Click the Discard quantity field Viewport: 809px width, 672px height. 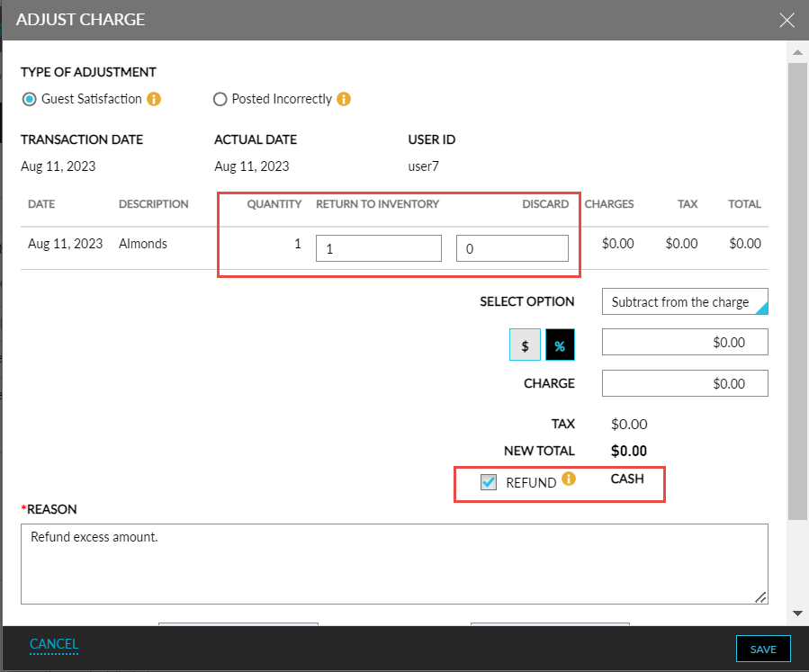pyautogui.click(x=512, y=248)
